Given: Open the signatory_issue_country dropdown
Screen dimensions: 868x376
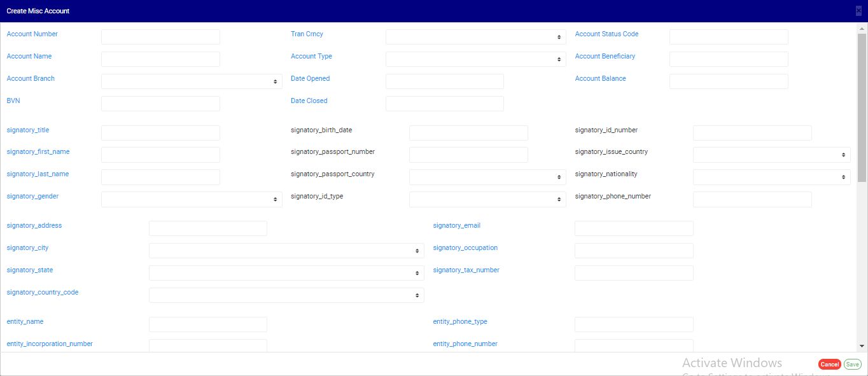Looking at the screenshot, I should tap(771, 155).
